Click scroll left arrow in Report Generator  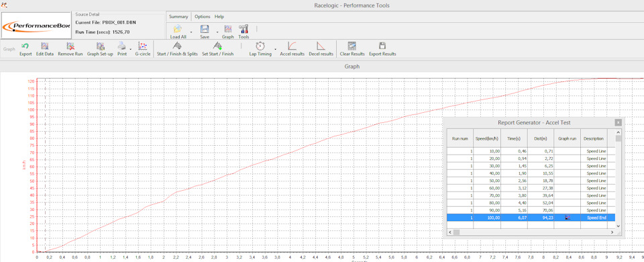[x=450, y=232]
